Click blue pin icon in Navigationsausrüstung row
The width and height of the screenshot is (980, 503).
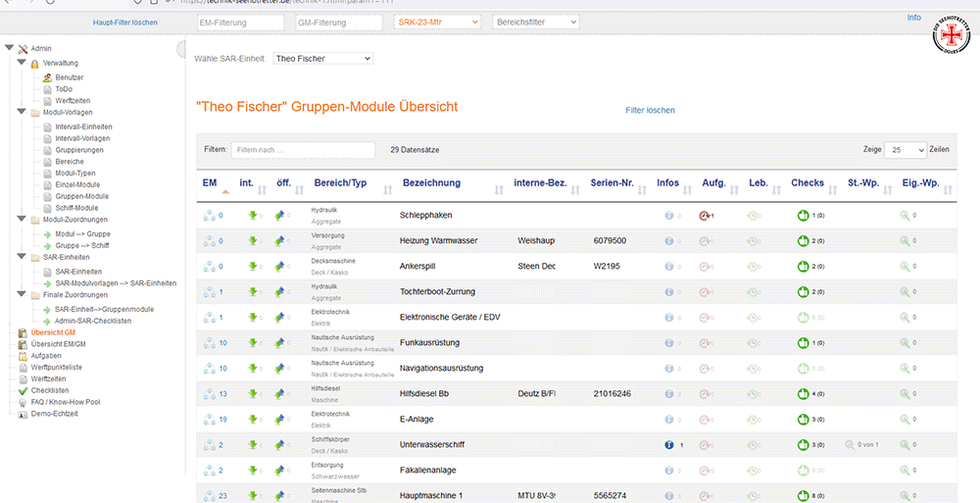(x=279, y=368)
